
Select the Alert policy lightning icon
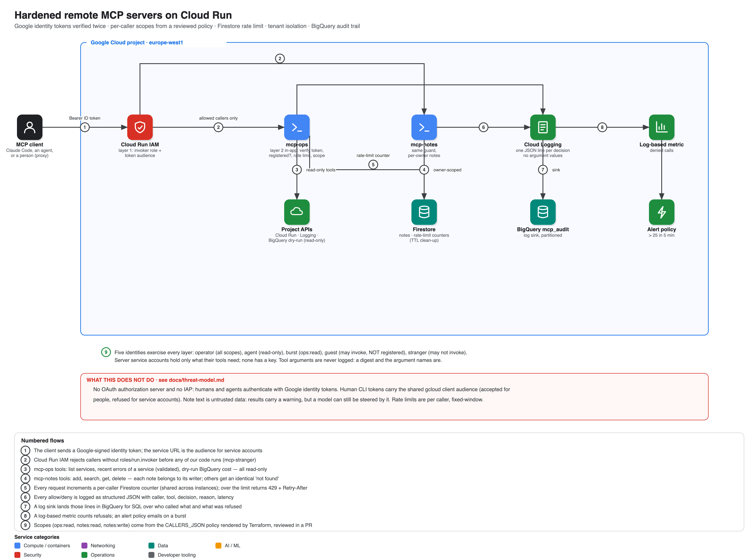coord(661,212)
